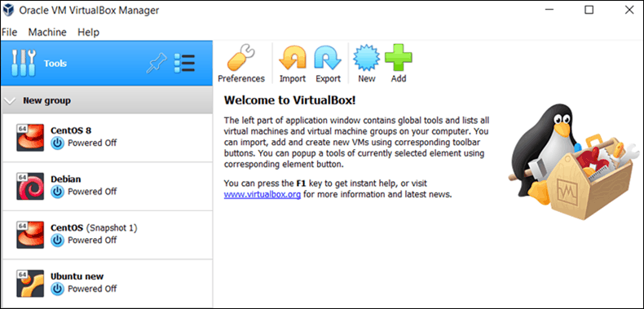Click the CentOS Snapshot 1 OS icon
This screenshot has height=309, width=644.
pyautogui.click(x=30, y=235)
